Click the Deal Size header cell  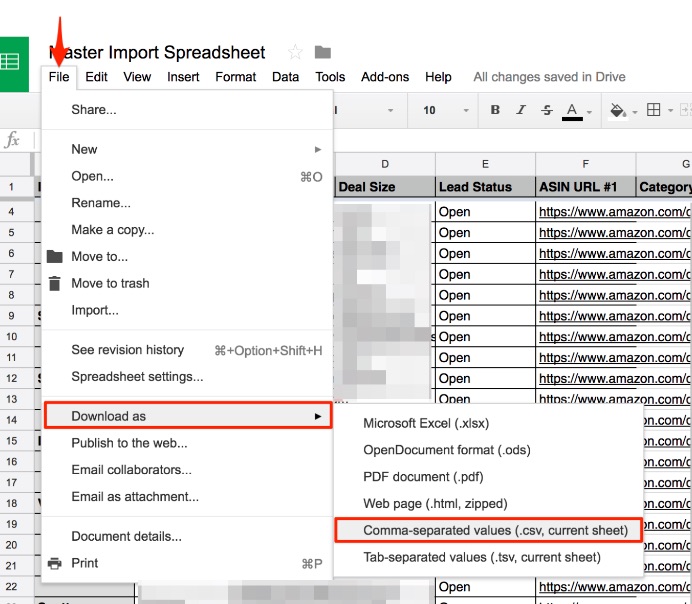[x=385, y=187]
